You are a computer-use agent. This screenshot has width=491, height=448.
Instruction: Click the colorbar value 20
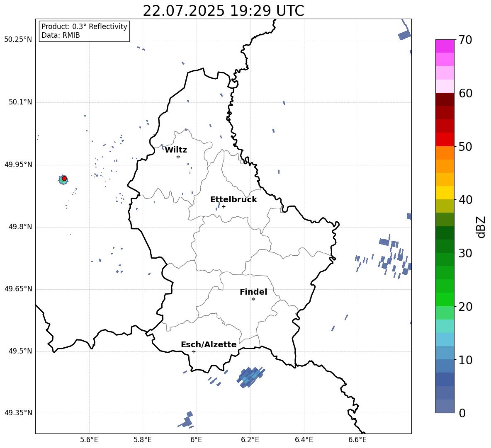click(x=465, y=307)
